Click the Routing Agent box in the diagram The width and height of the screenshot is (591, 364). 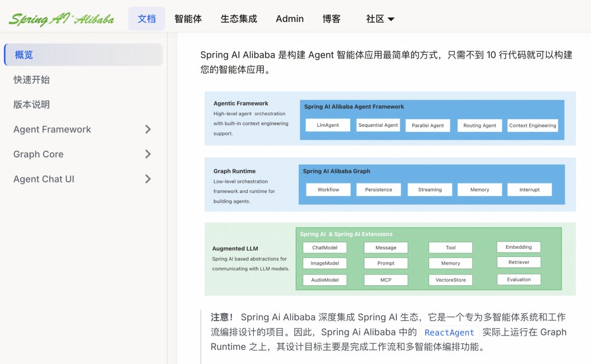(x=480, y=125)
